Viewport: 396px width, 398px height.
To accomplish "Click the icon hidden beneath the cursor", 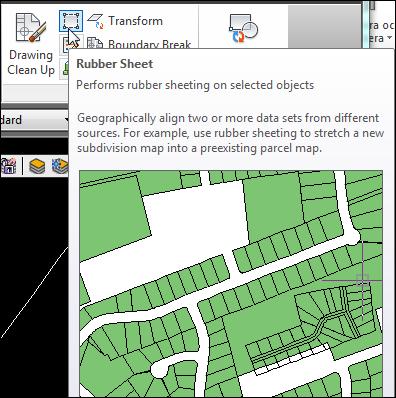I will click(x=65, y=45).
